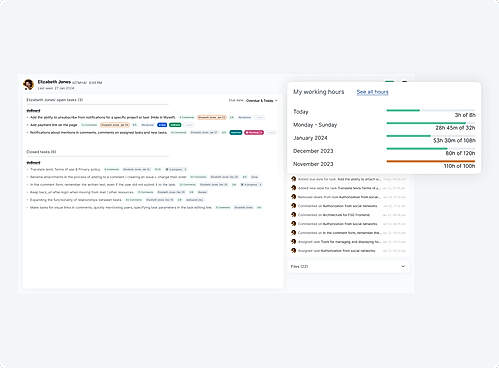Open closed task 'In the comment form, remember the written text'
The image size is (499, 368).
(103, 184)
